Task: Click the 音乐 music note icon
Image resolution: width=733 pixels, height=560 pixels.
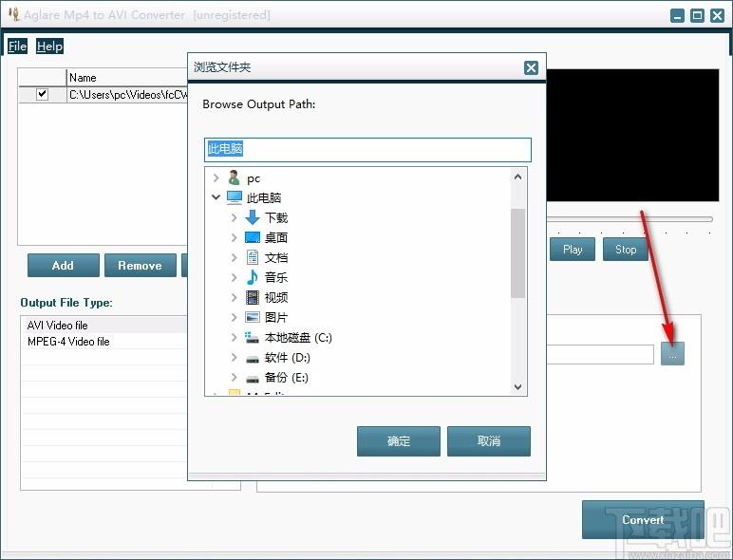Action: click(253, 277)
